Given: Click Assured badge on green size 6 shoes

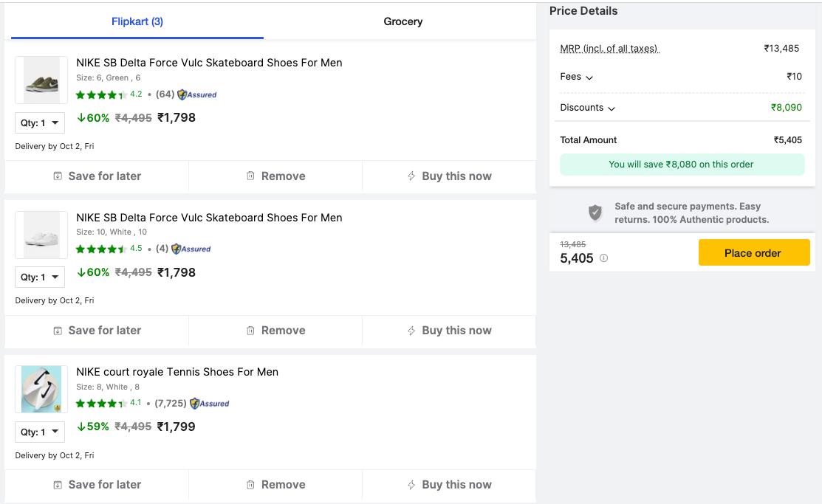Looking at the screenshot, I should point(197,95).
